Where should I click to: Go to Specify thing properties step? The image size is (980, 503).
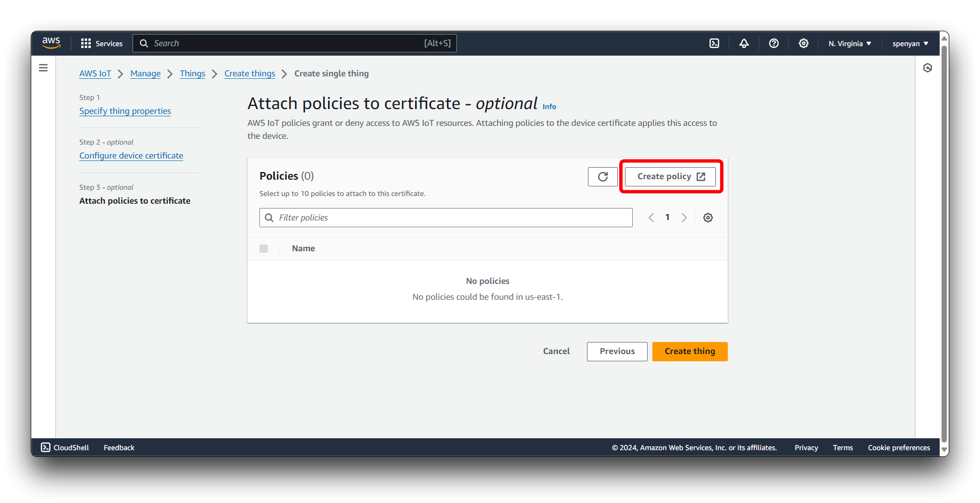[x=125, y=111]
